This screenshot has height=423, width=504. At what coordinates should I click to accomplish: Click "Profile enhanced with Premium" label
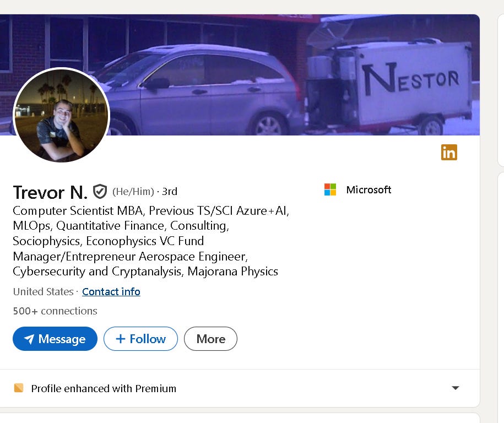click(x=104, y=388)
